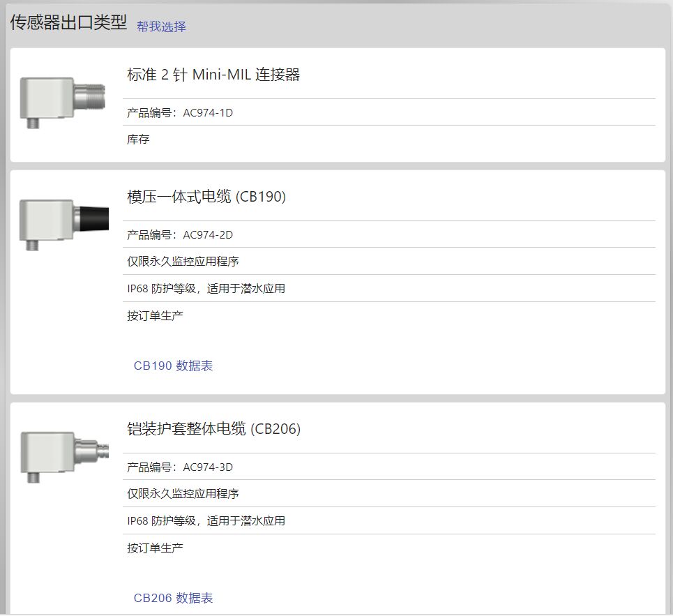
Task: Click IP68 防护等级 row in CB190 card
Action: [389, 289]
